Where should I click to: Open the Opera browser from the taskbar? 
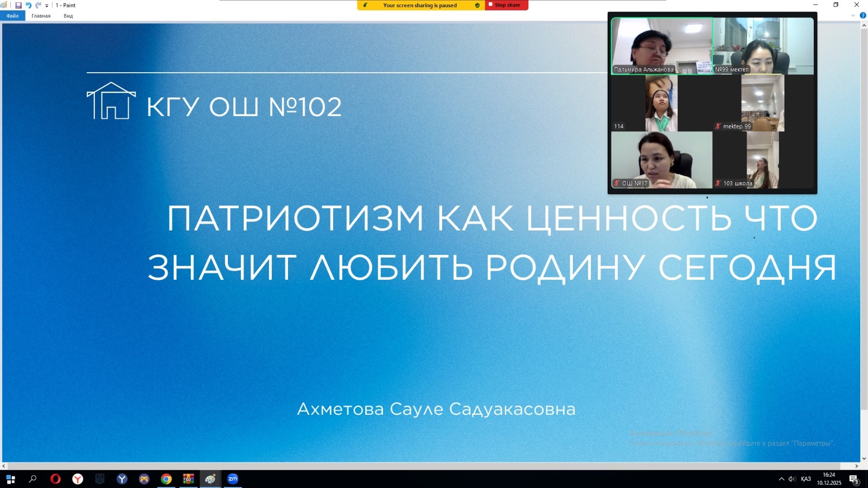pyautogui.click(x=55, y=479)
